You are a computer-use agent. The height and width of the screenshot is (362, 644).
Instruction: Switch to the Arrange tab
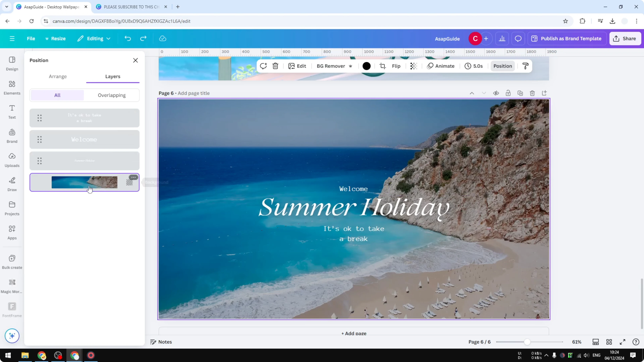point(58,77)
